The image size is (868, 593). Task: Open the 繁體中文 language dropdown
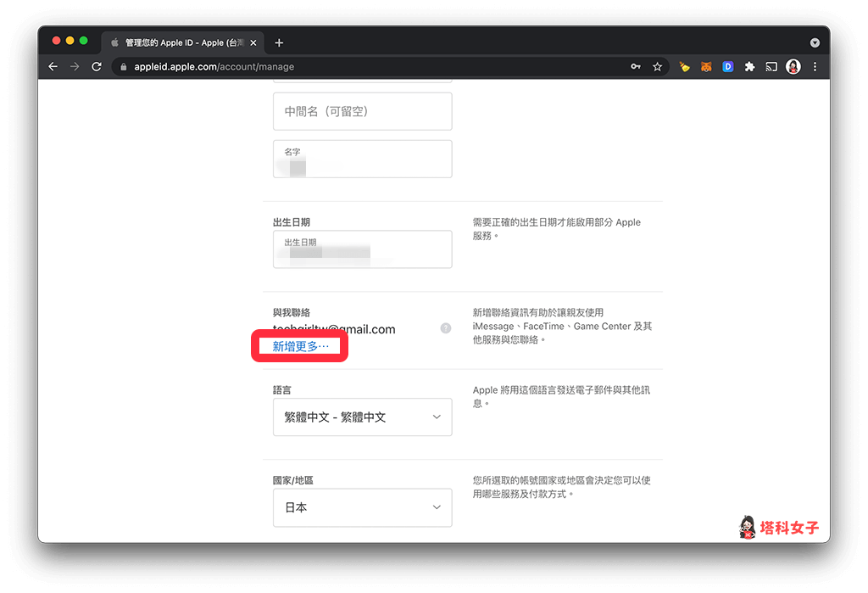pos(363,417)
